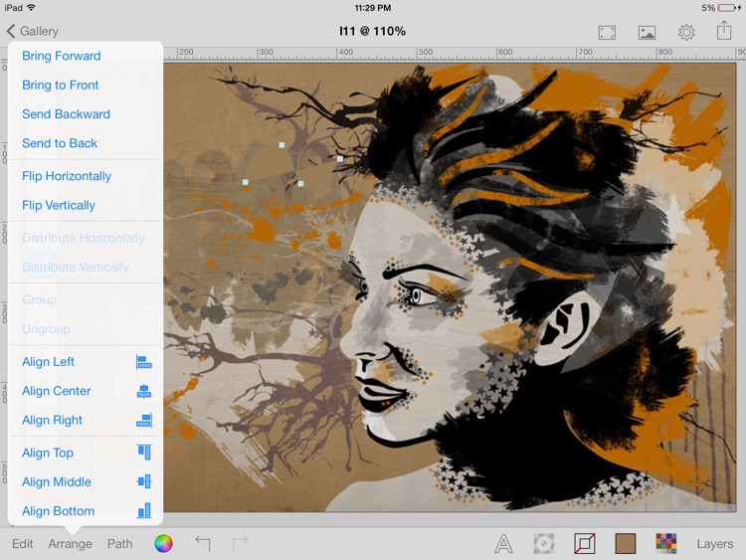Tap the tan fill color swatch

(x=626, y=544)
